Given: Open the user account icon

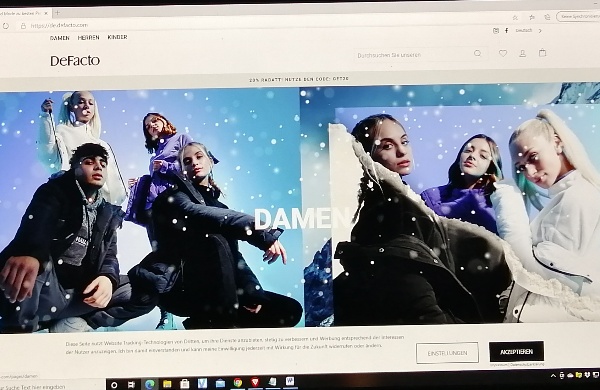Looking at the screenshot, I should [522, 54].
